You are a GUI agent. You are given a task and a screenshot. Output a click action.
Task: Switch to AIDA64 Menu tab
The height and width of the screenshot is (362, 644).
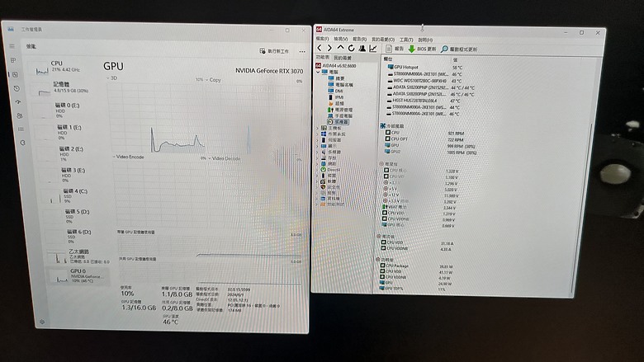(322, 58)
